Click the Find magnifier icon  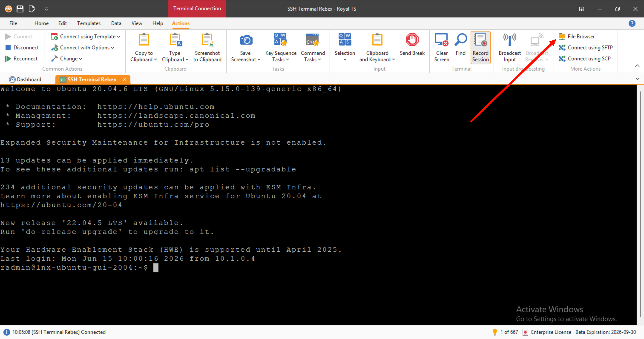tap(460, 40)
